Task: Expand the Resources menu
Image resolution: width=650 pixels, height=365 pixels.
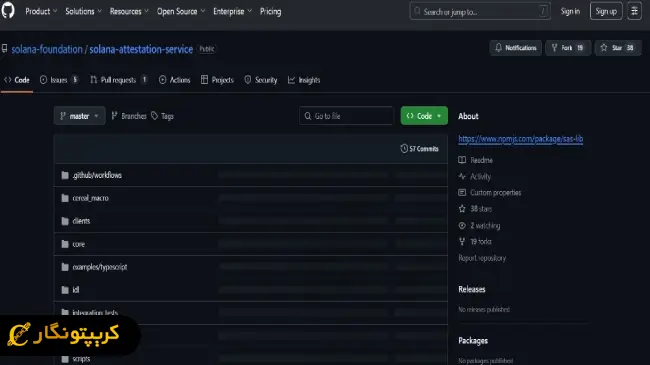Action: click(129, 12)
